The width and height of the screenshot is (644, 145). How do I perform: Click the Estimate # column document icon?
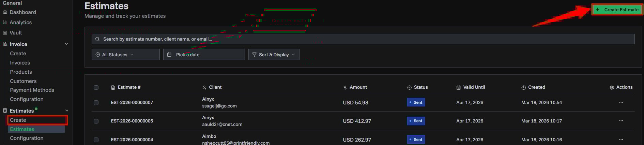(113, 88)
